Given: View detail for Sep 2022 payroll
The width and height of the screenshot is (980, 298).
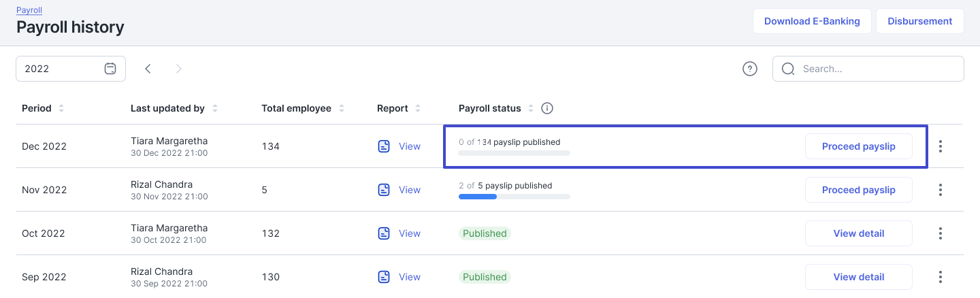Looking at the screenshot, I should [858, 277].
